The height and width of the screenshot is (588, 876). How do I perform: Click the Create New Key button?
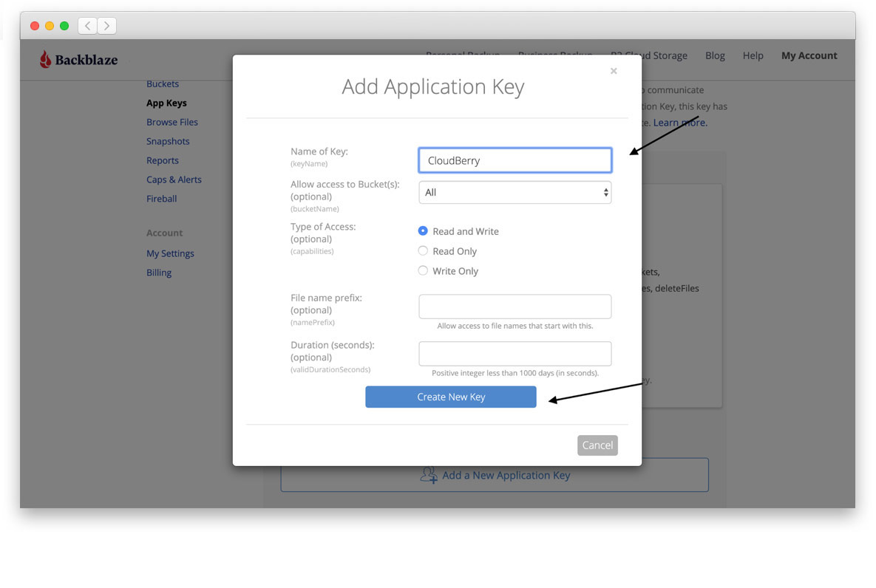point(450,397)
